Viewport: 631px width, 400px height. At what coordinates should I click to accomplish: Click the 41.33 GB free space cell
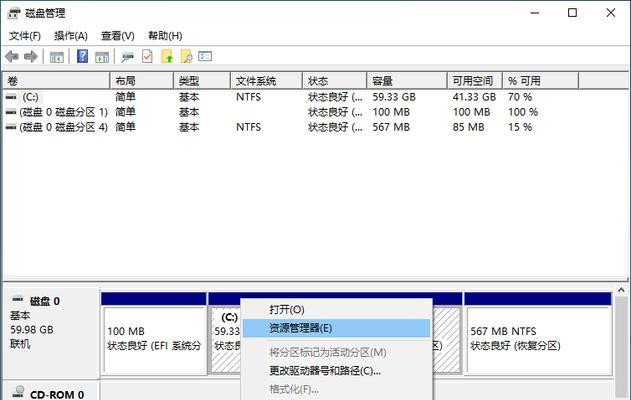tap(474, 97)
